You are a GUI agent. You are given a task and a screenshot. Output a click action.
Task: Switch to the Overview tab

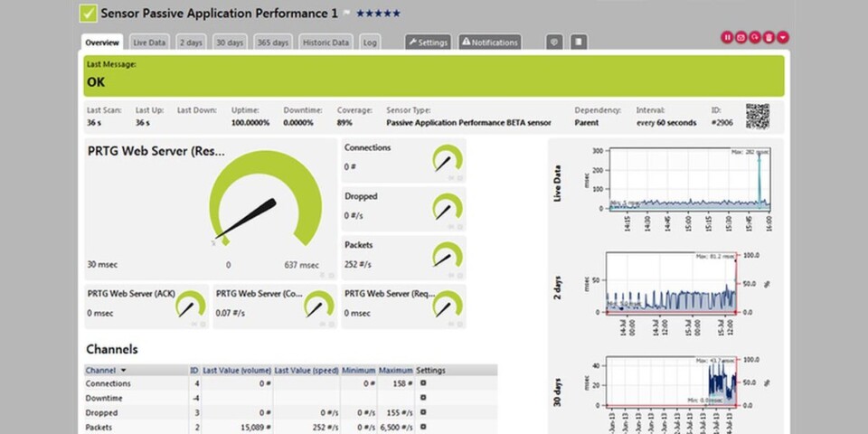pos(102,42)
